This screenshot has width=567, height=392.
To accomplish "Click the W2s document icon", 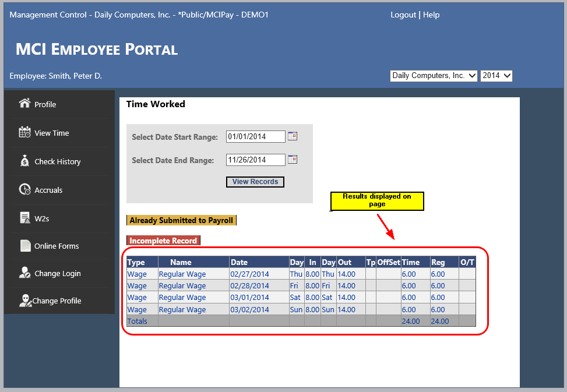I will tap(24, 218).
